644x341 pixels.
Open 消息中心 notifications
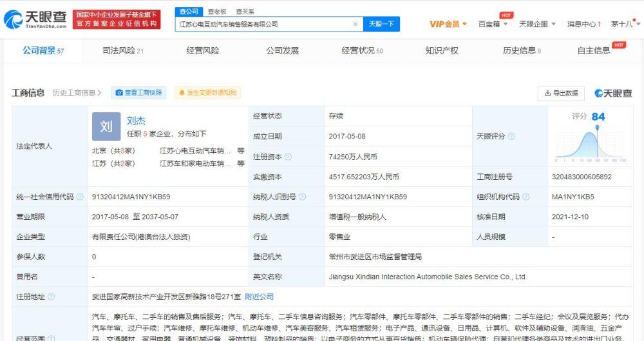583,24
